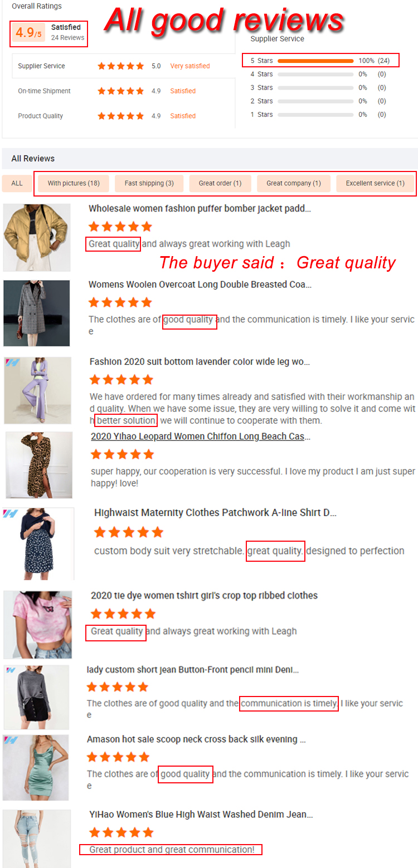Viewport: 418px width, 868px height.
Task: Filter reviews by Fast shipping (3)
Action: click(149, 183)
